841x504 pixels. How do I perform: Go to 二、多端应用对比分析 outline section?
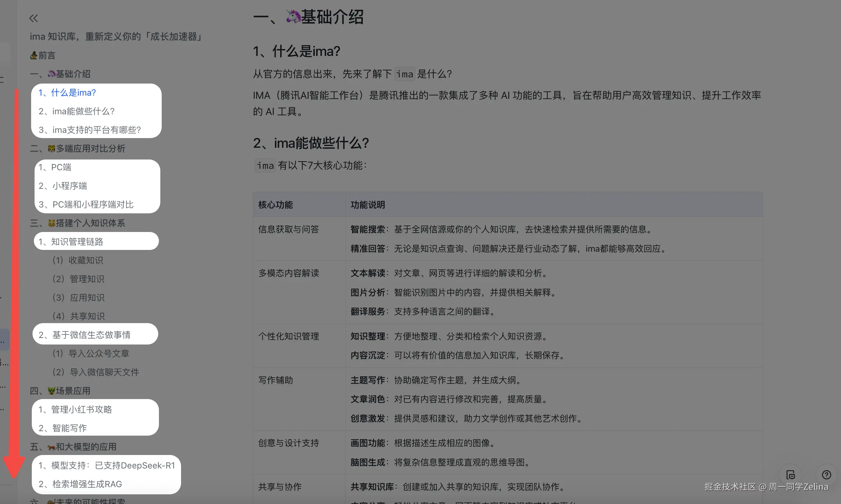(x=77, y=148)
